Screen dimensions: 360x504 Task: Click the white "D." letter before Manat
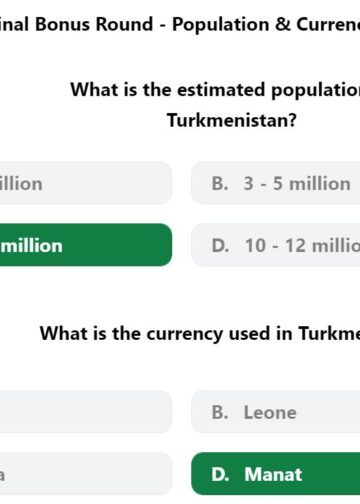[x=220, y=474]
